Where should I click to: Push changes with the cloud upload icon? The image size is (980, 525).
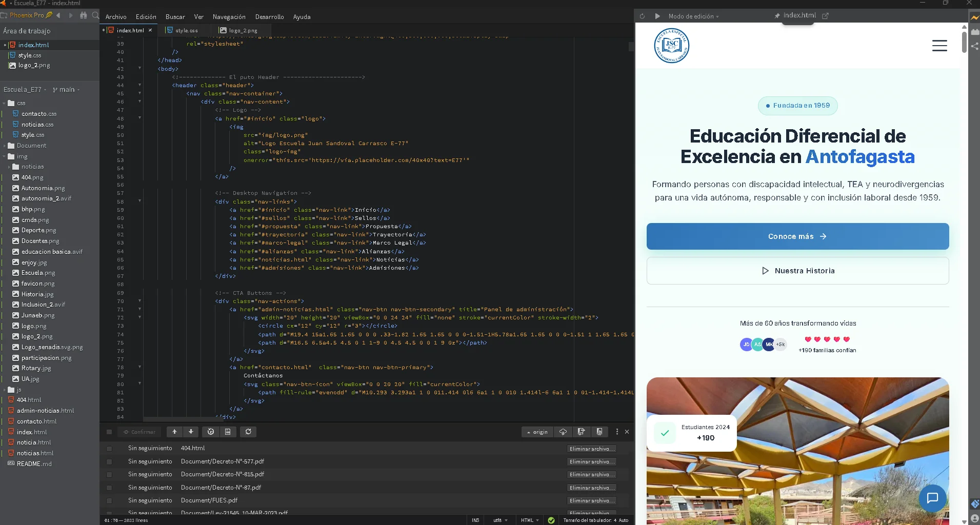coord(562,432)
